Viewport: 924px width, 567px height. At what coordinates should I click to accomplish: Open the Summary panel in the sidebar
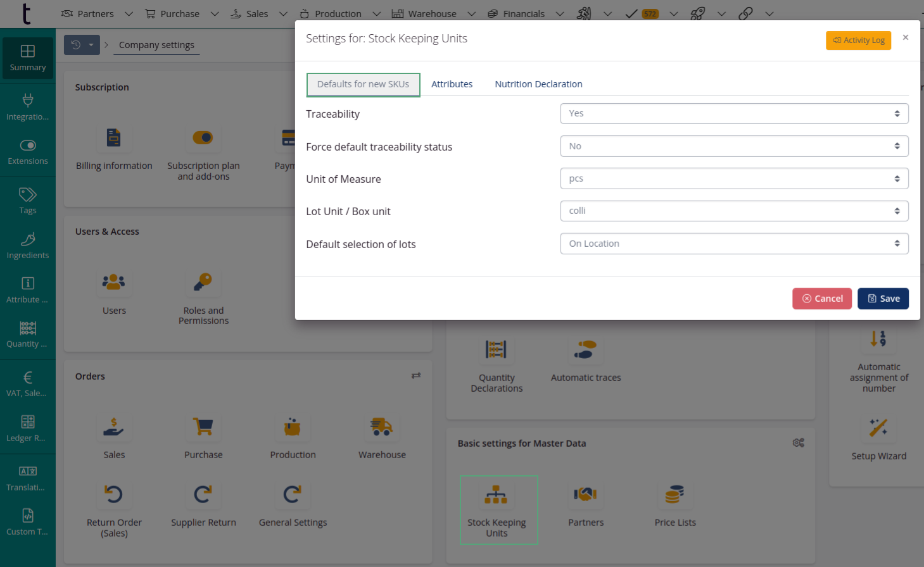[x=27, y=58]
